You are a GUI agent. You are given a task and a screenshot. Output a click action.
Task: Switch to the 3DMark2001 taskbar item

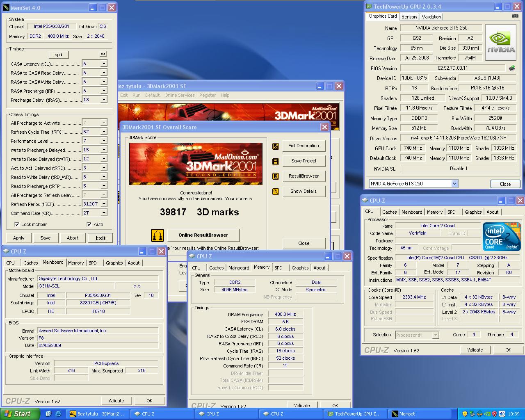coord(98,414)
